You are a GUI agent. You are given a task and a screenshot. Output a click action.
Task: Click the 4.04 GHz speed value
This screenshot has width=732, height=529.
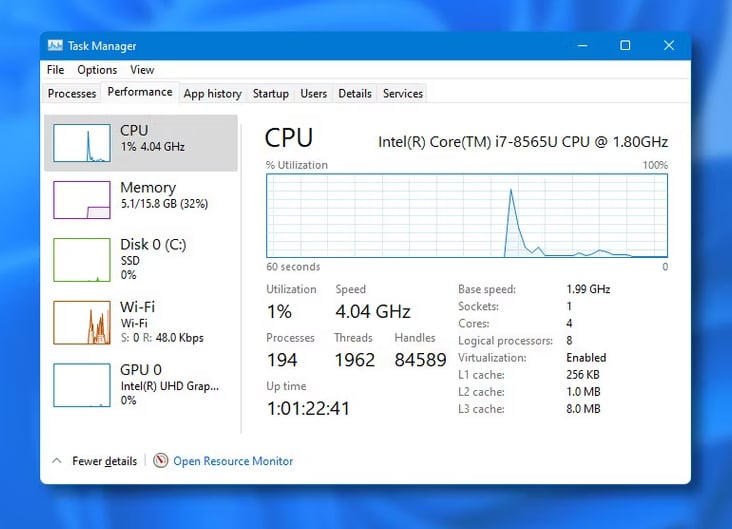(373, 311)
